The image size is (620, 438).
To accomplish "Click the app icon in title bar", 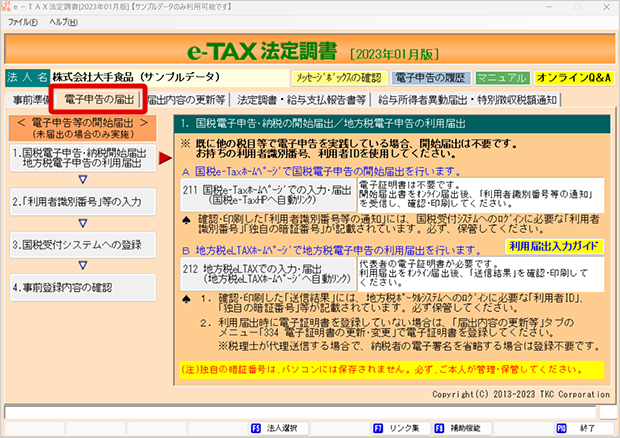I will pos(6,7).
